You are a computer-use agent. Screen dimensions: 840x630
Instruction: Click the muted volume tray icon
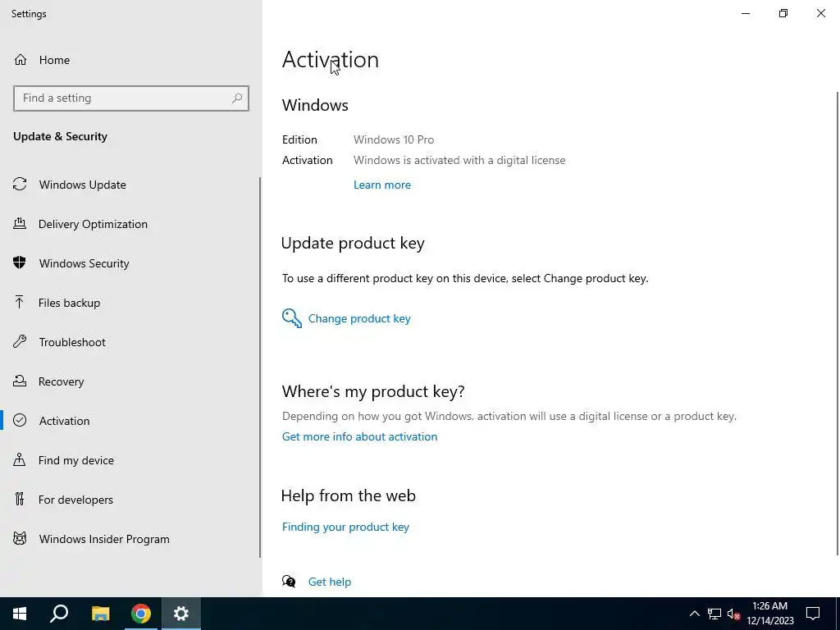(x=733, y=614)
